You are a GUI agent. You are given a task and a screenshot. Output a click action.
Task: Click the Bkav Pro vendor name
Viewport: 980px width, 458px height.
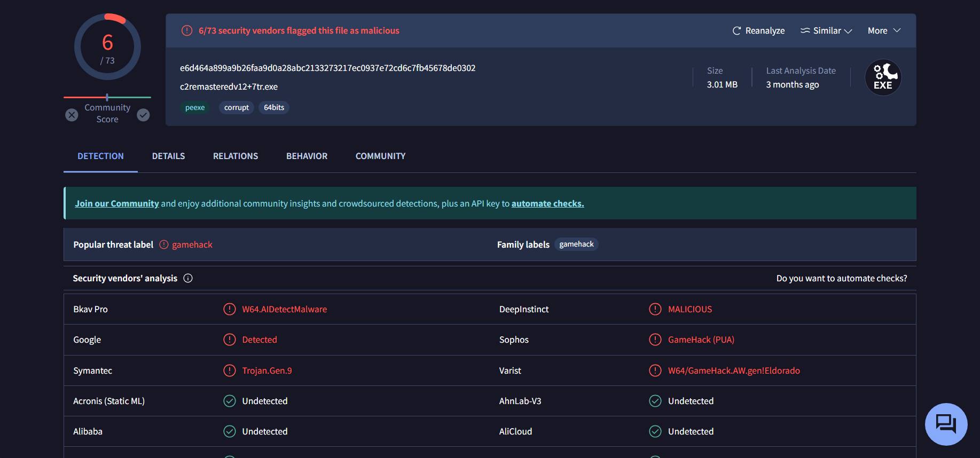tap(90, 310)
